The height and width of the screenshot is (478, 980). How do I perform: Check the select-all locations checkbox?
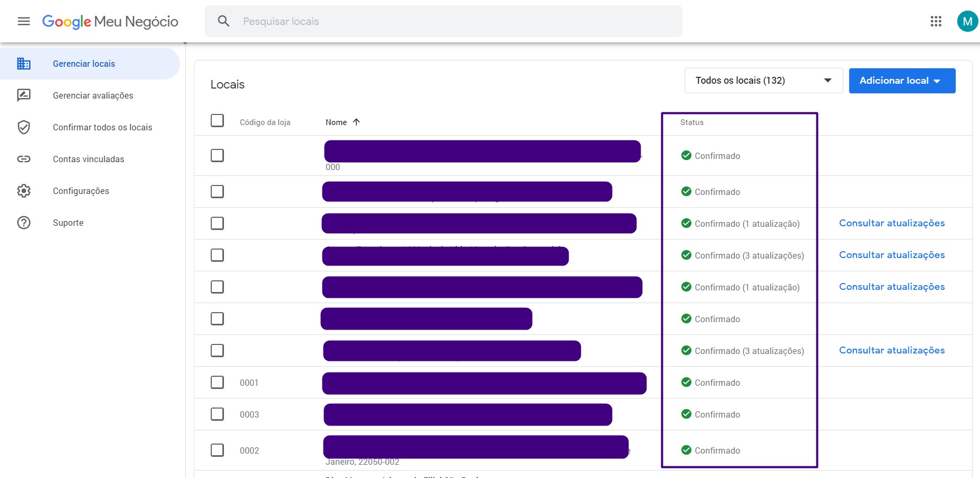(x=217, y=120)
